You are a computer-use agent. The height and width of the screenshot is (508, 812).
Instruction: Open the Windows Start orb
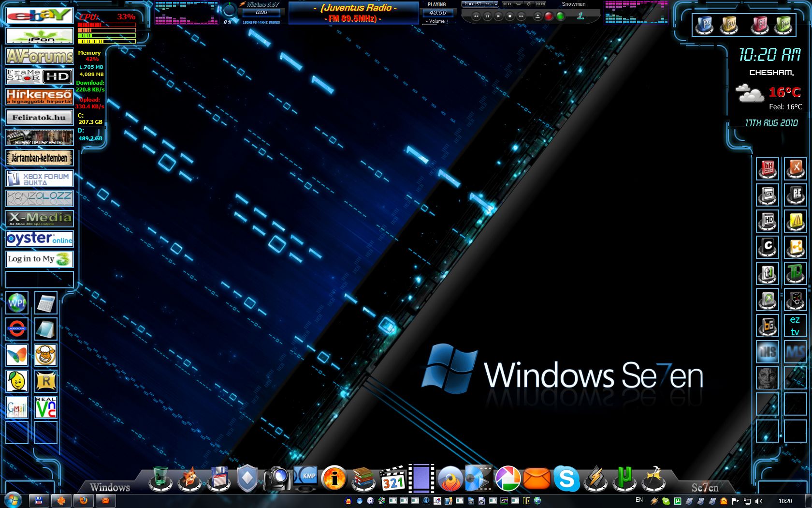[13, 500]
